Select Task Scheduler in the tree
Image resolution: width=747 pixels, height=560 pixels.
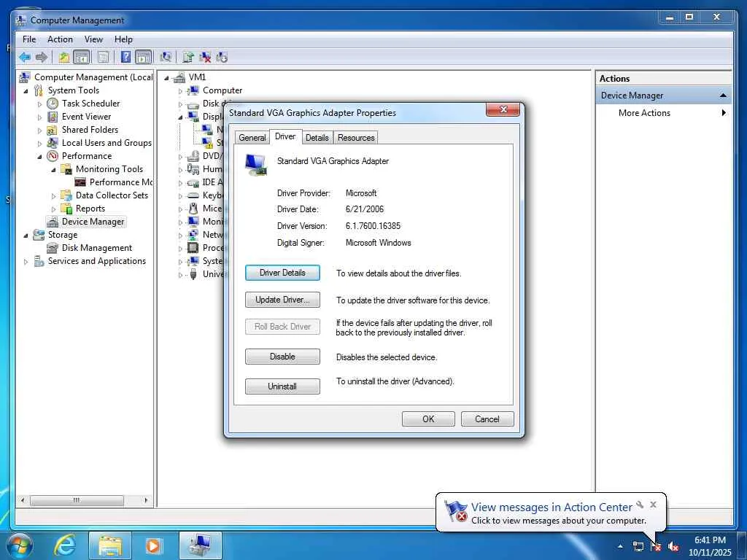pos(90,104)
